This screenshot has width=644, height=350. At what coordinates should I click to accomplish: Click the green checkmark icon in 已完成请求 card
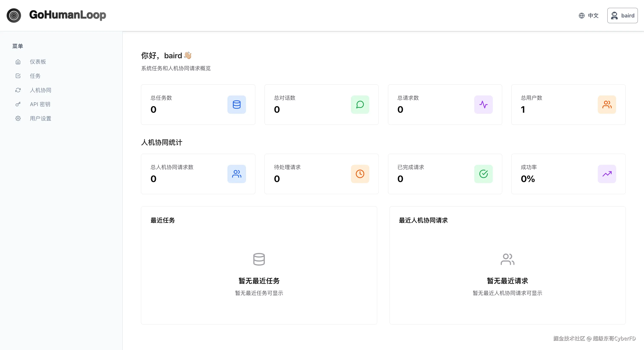pyautogui.click(x=483, y=174)
